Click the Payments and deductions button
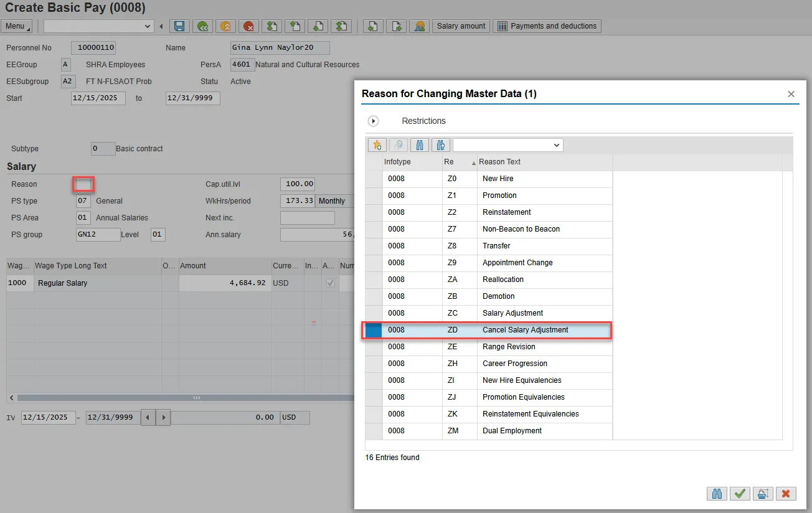The height and width of the screenshot is (513, 812). coord(547,26)
